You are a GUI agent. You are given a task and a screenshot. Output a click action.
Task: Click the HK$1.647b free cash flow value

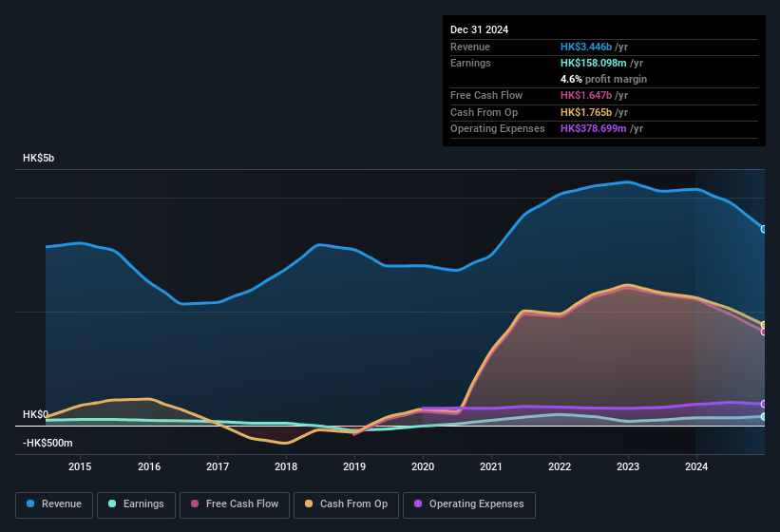coord(586,95)
